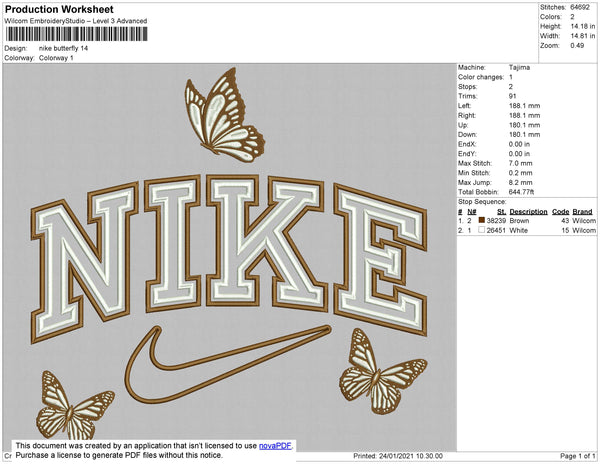Click the letter E in the NIKE design
This screenshot has width=600, height=464.
click(380, 259)
